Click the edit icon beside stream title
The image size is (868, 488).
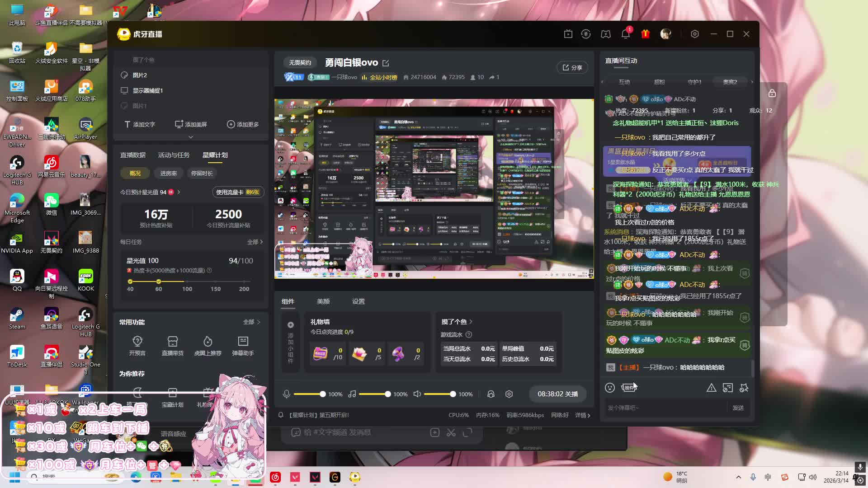(386, 63)
